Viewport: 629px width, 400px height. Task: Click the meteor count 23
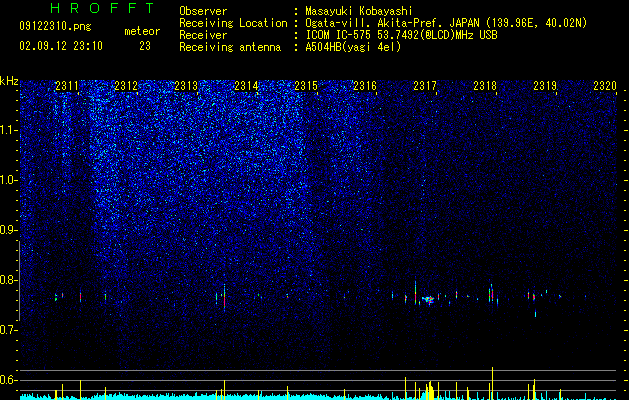coord(145,46)
